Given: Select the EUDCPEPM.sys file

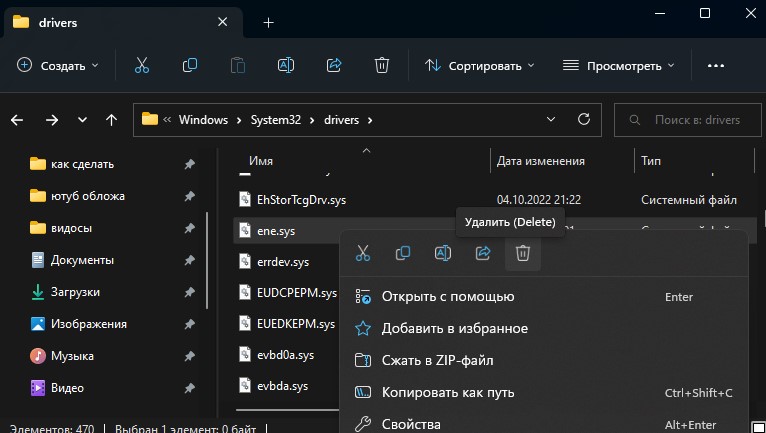Looking at the screenshot, I should pos(297,293).
